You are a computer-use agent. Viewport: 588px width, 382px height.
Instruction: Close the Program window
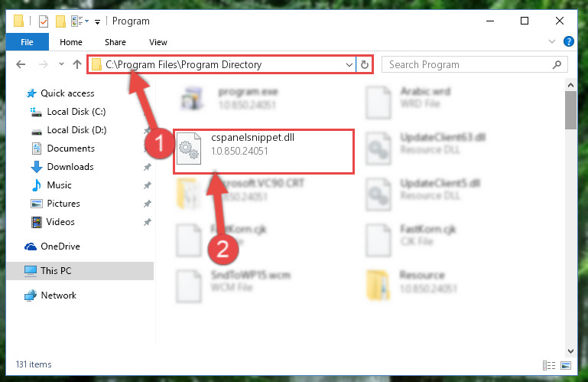559,21
